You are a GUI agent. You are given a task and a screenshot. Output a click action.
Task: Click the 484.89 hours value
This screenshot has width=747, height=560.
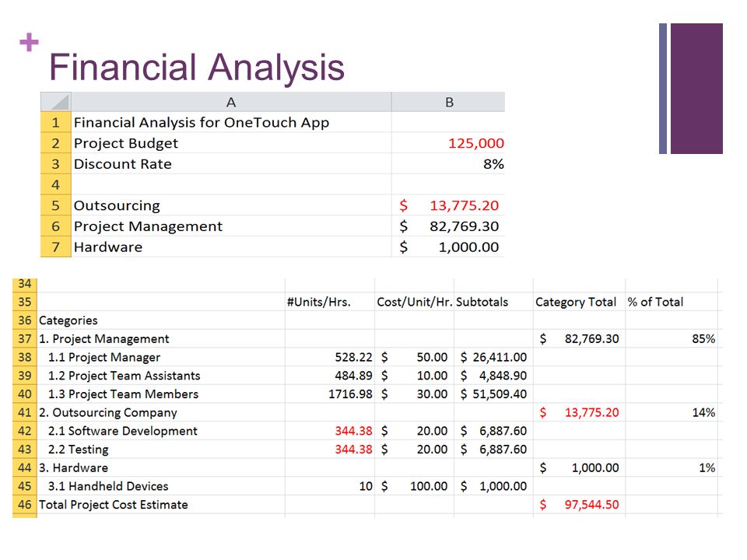[353, 376]
